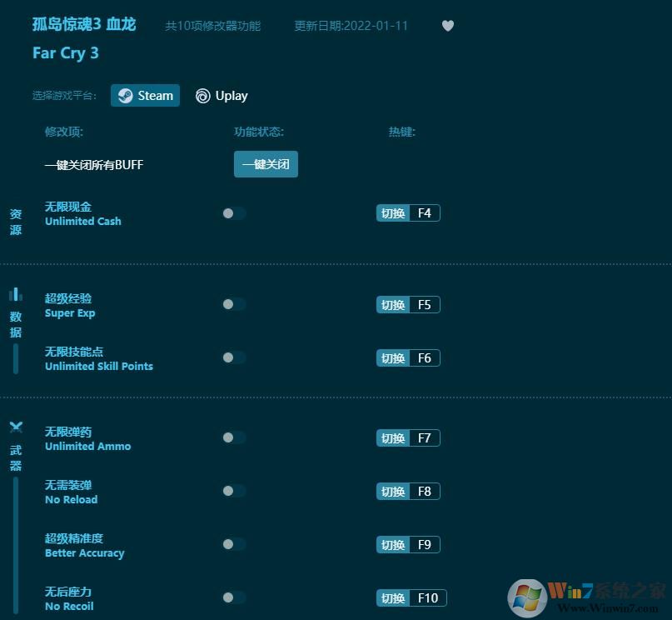Click the Steam logo icon
The image size is (672, 620).
point(125,96)
